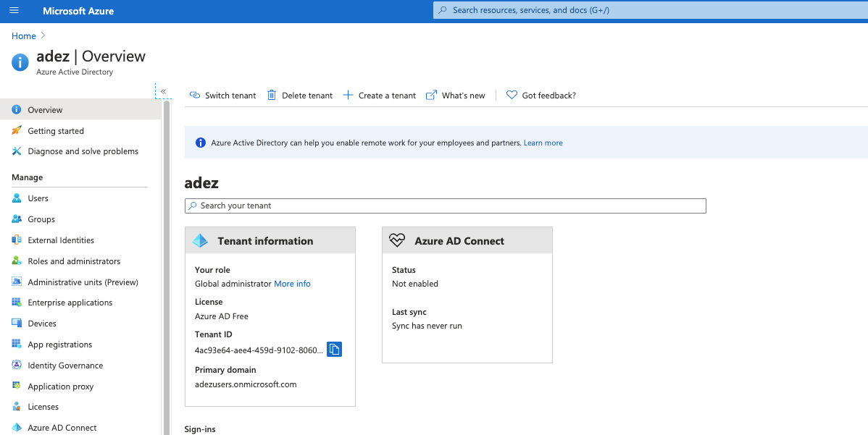Click the Diagnose and solve problems wrench icon
Screen dimensions: 868x435
(x=17, y=151)
